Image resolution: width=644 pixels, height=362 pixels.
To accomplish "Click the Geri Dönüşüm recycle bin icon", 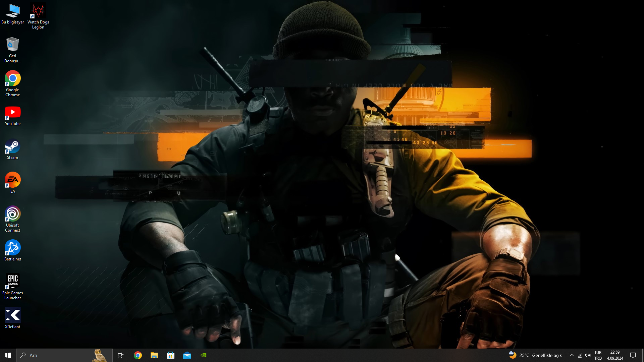I will [13, 45].
